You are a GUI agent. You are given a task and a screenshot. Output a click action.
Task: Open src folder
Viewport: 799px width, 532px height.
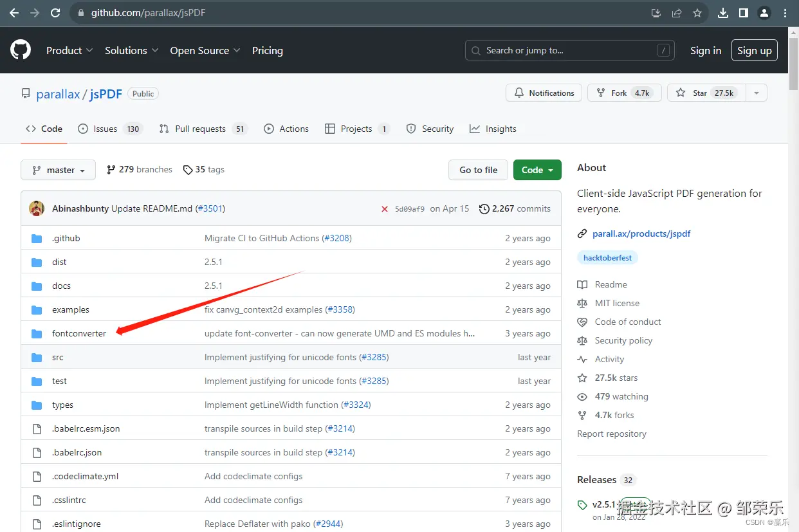[58, 357]
